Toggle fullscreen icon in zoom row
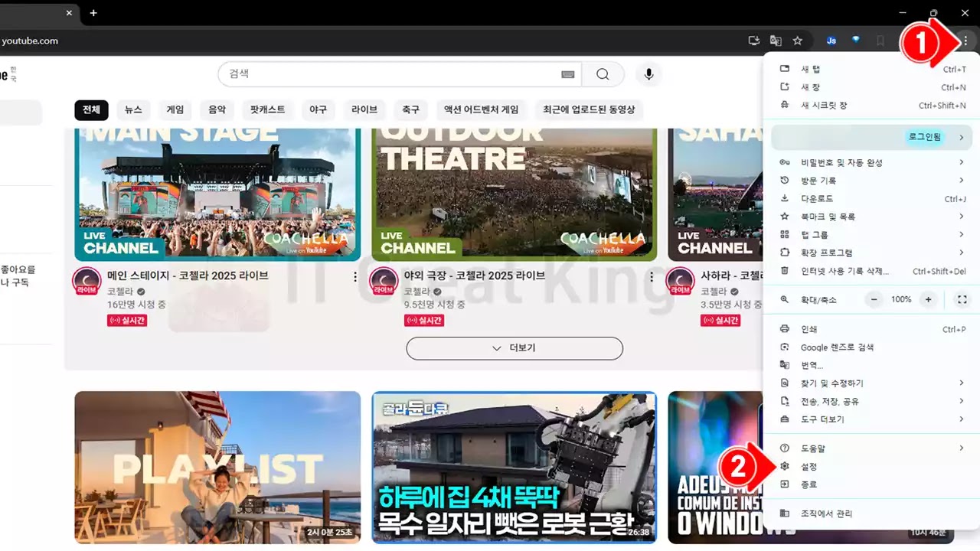Viewport: 980px width, 551px height. coord(962,300)
